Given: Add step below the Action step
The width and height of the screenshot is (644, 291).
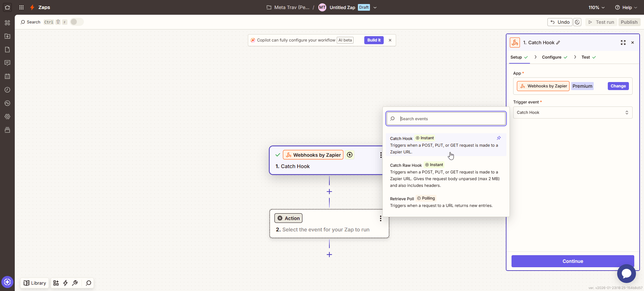Looking at the screenshot, I should click(x=329, y=254).
